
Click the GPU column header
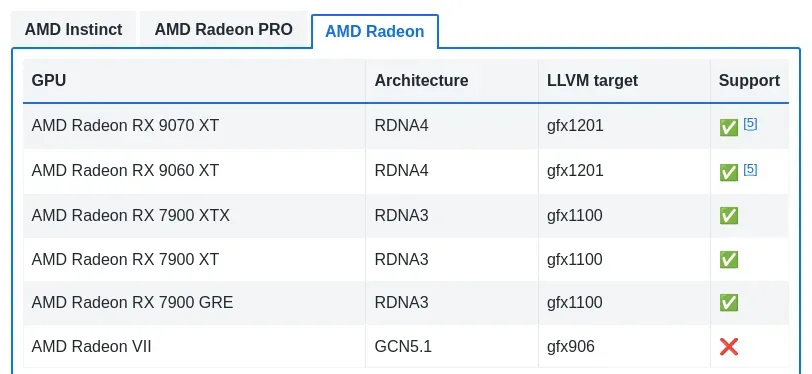point(194,81)
